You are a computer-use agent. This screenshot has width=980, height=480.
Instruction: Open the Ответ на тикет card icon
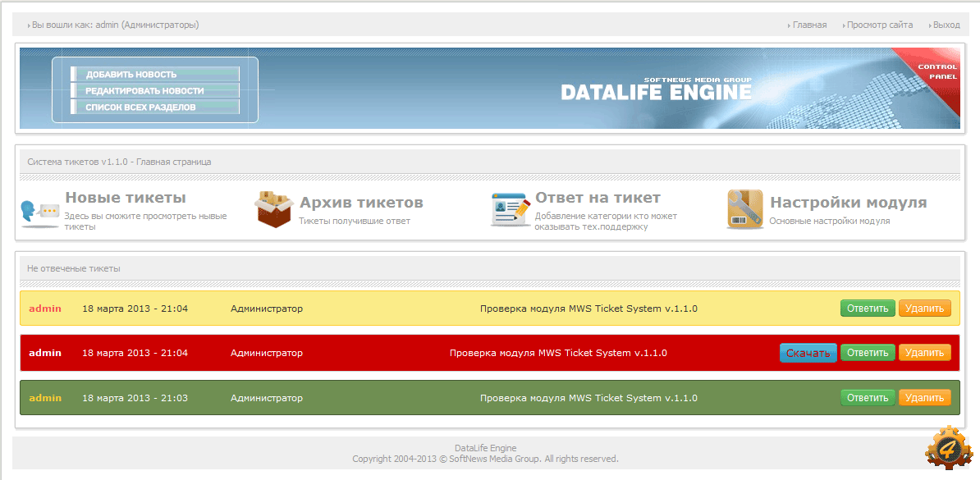point(511,208)
